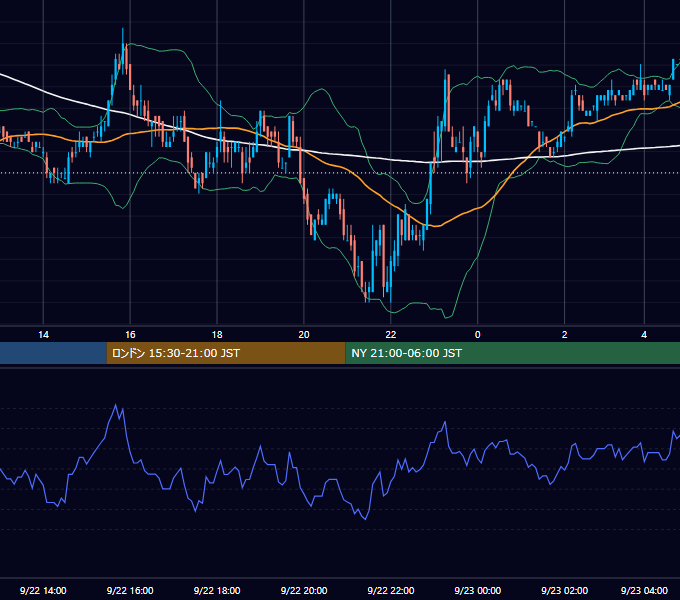Click the time axis label 20
Viewport: 680px width, 600px height.
click(304, 335)
